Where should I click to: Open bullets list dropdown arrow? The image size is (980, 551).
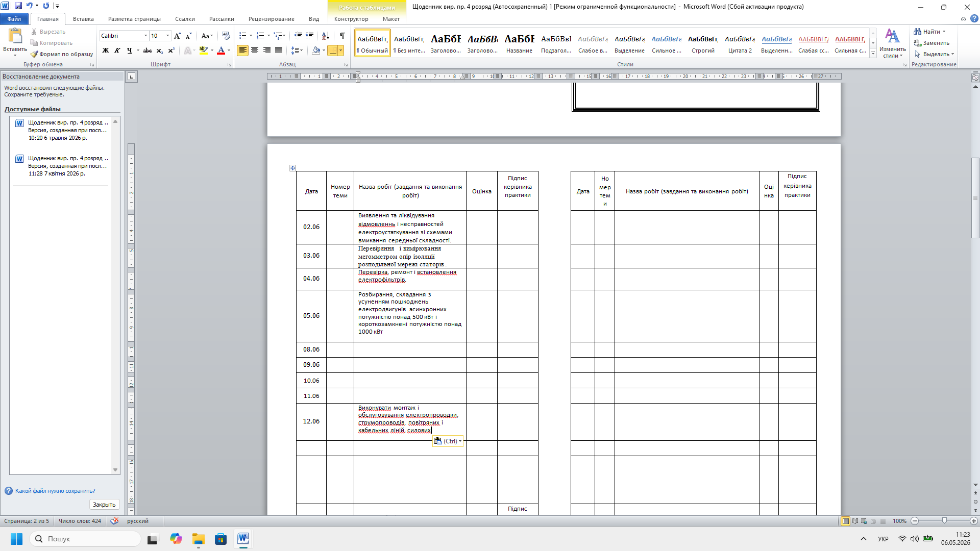251,36
